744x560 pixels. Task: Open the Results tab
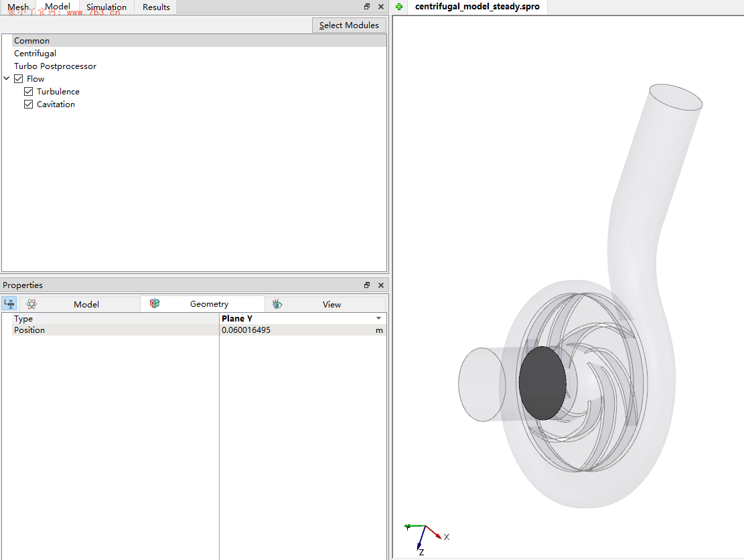click(x=156, y=7)
